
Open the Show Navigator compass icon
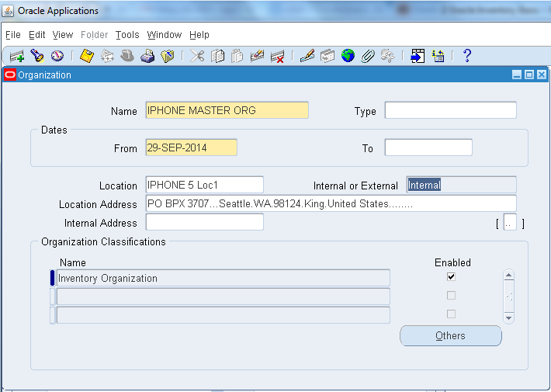click(x=57, y=56)
